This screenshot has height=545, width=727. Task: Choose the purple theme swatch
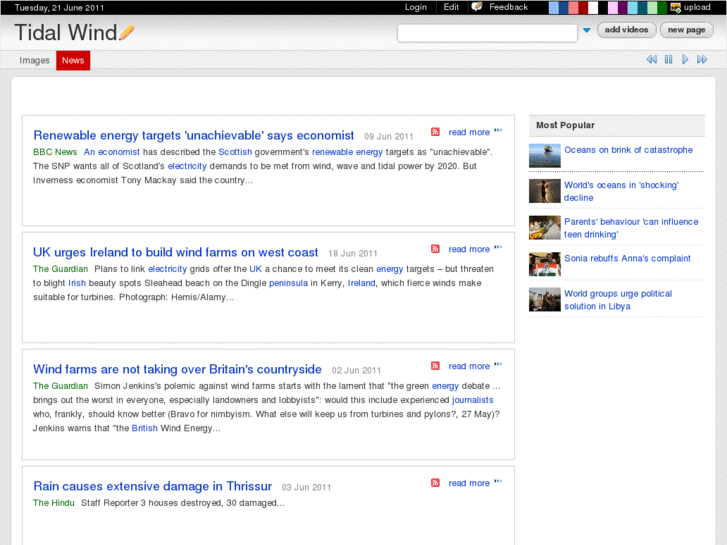(622, 7)
